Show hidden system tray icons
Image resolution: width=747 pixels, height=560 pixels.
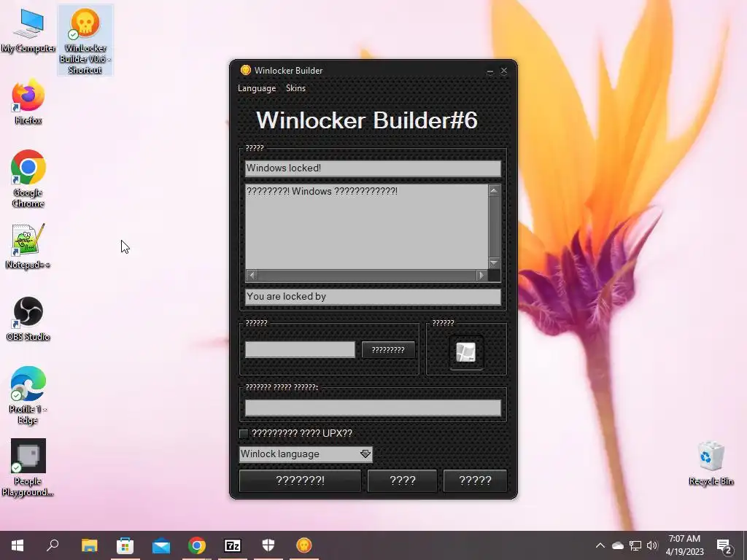click(x=600, y=545)
